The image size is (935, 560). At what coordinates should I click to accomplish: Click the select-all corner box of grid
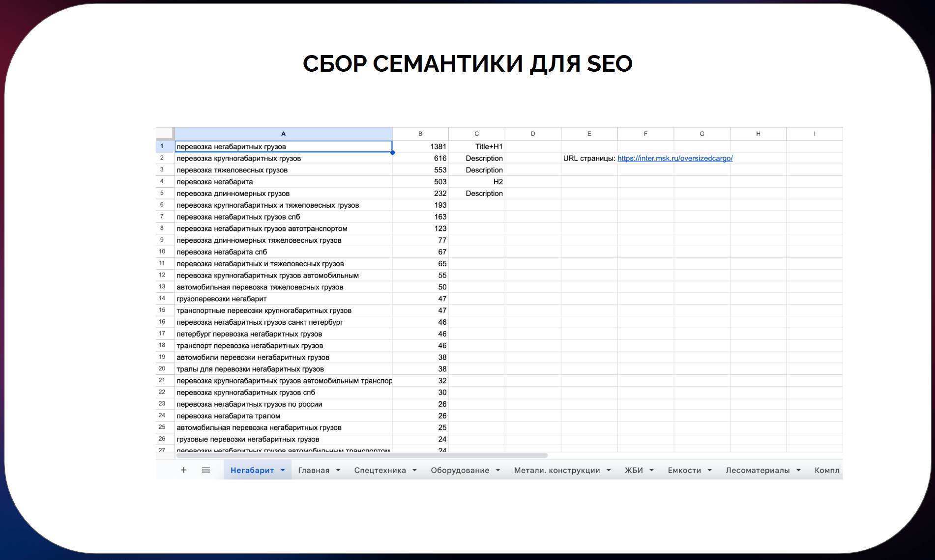pyautogui.click(x=165, y=134)
